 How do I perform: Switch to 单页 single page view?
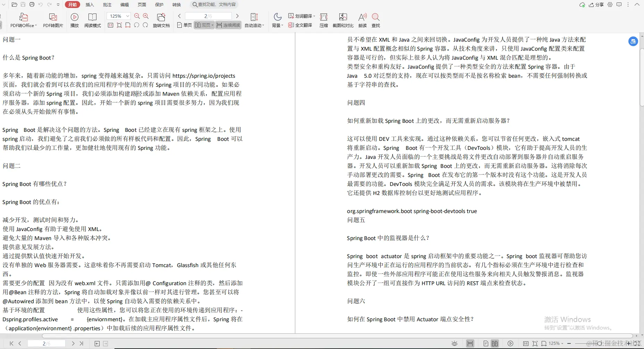coord(185,25)
